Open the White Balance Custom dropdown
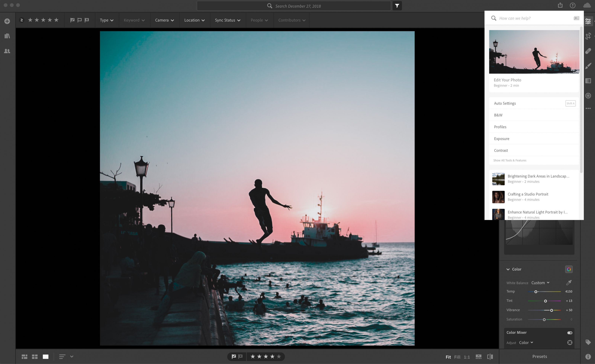 tap(540, 283)
